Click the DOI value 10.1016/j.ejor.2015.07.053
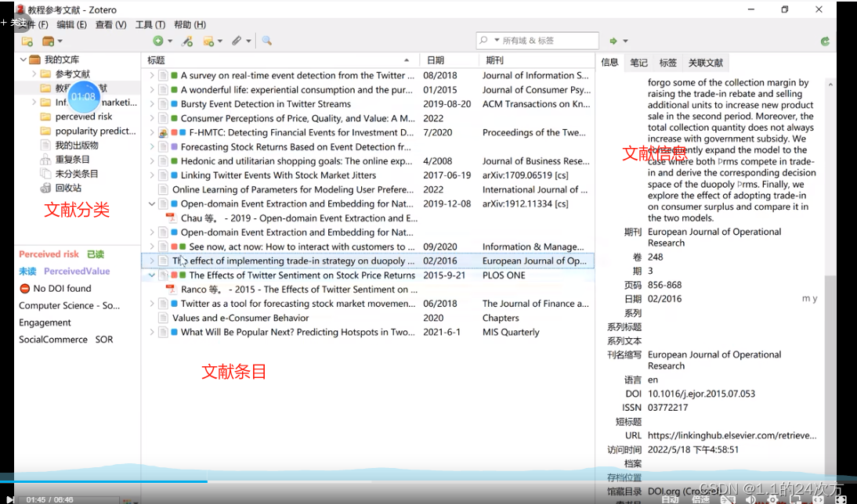The width and height of the screenshot is (857, 504). tap(701, 394)
